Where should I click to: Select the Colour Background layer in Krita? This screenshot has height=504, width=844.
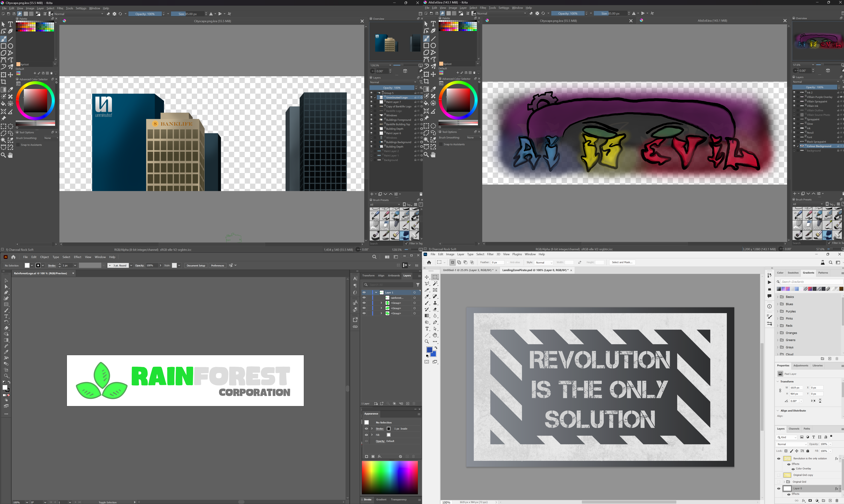pyautogui.click(x=819, y=146)
